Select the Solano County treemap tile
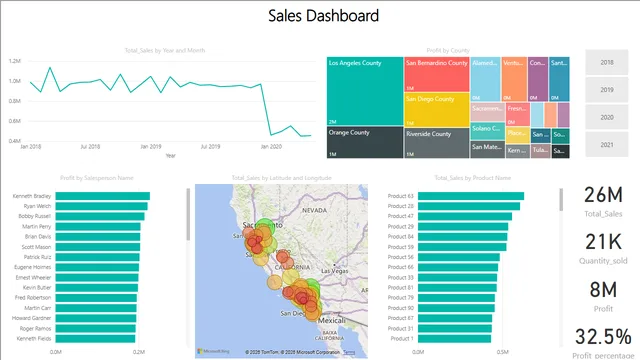The height and width of the screenshot is (360, 640). click(487, 131)
